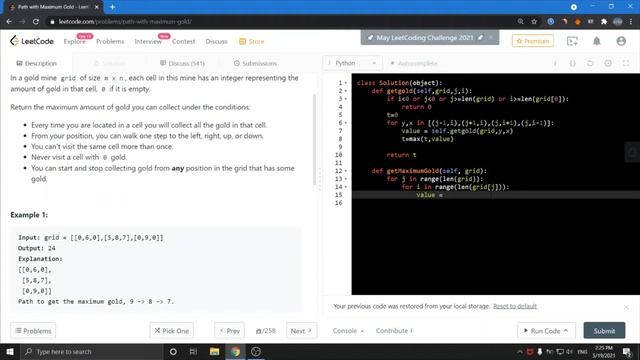Switch to the Discuss (541) tab

click(182, 63)
